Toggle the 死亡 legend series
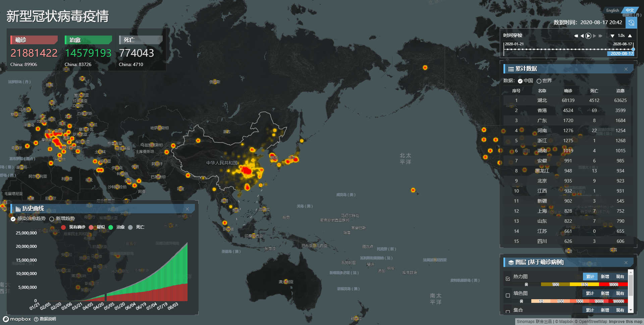644x325 pixels. pyautogui.click(x=136, y=227)
